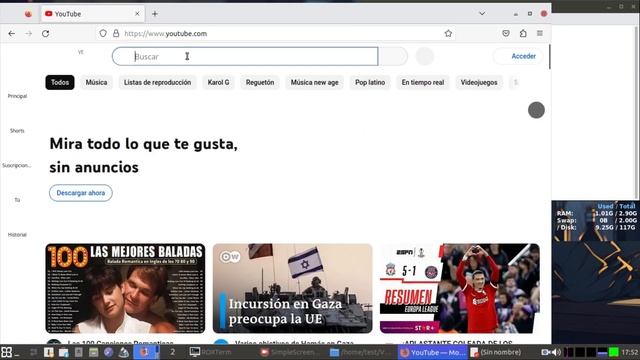This screenshot has height=360, width=640.
Task: Open the Tú sidebar entry
Action: coord(17,200)
